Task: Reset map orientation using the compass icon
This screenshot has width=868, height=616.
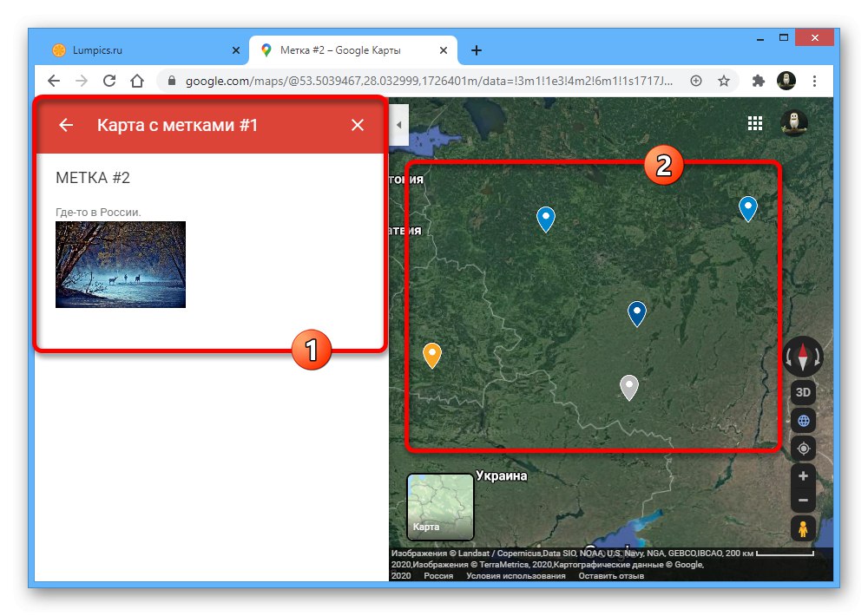Action: point(802,356)
